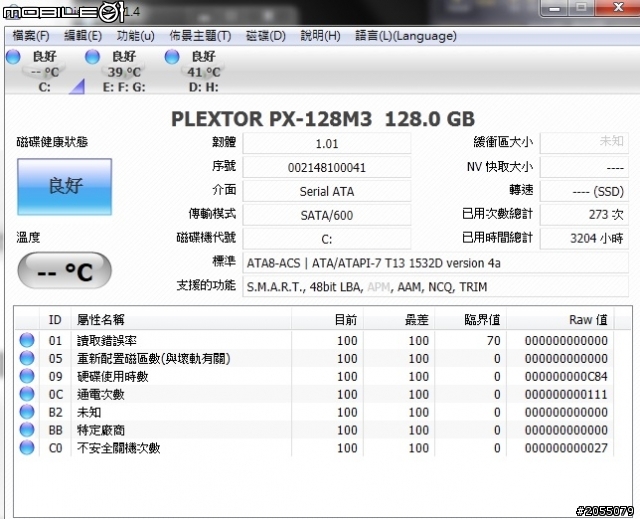Click status icon for attribute 01 讀取錯誤率

(27, 340)
